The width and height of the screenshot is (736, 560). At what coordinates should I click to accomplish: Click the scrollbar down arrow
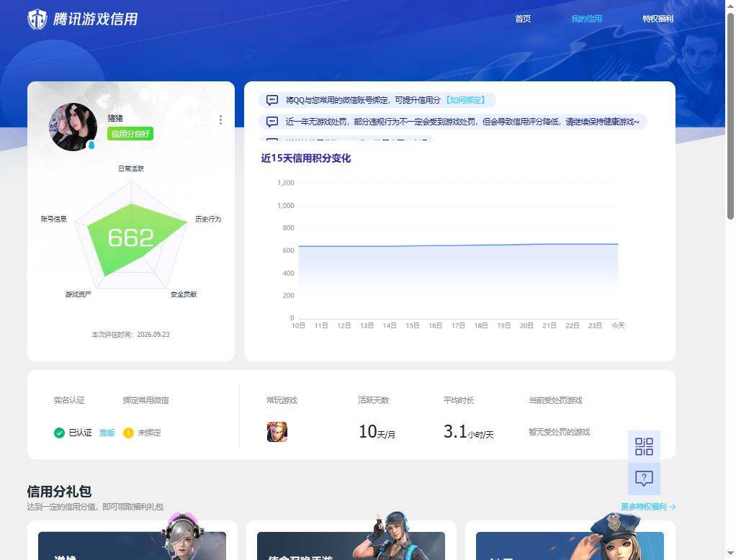click(730, 554)
